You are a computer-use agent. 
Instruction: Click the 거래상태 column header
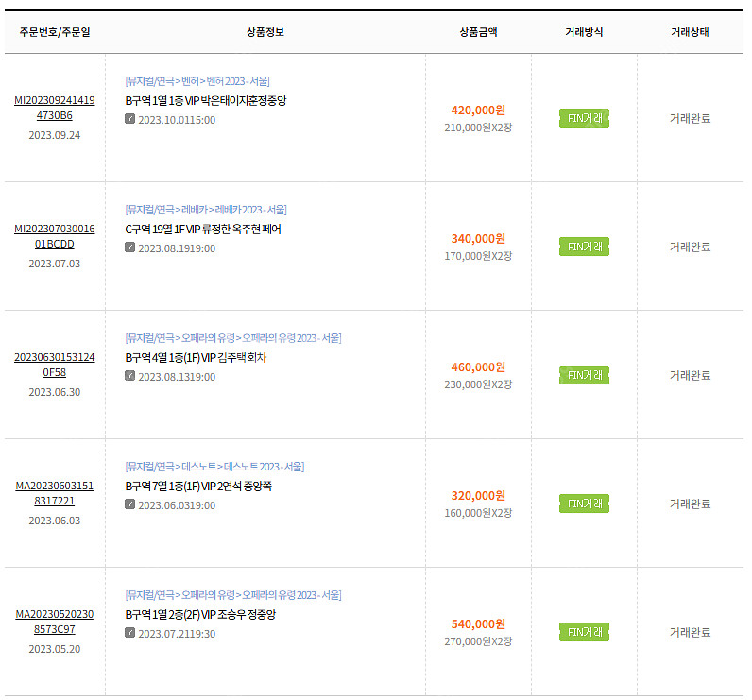click(691, 32)
